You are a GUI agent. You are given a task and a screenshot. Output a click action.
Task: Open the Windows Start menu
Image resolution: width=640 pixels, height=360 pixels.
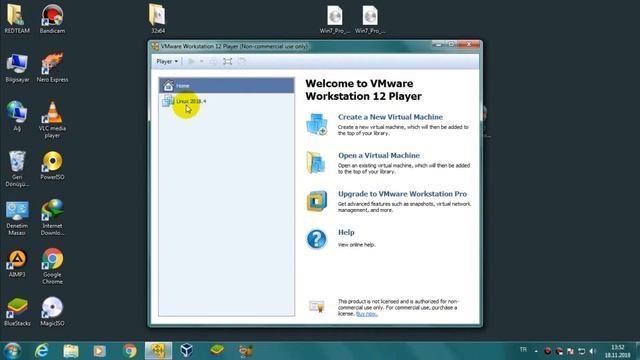pos(12,351)
